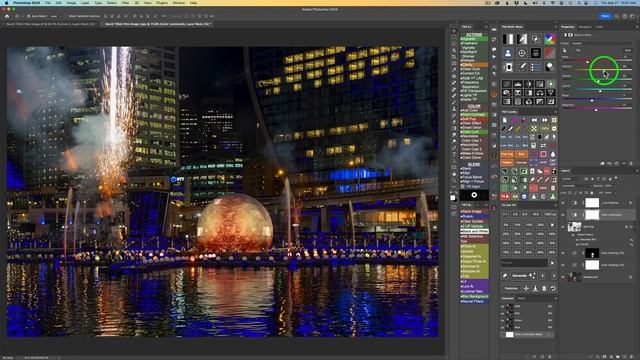The image size is (640, 360).
Task: Open the Window menu
Action: coord(178,3)
